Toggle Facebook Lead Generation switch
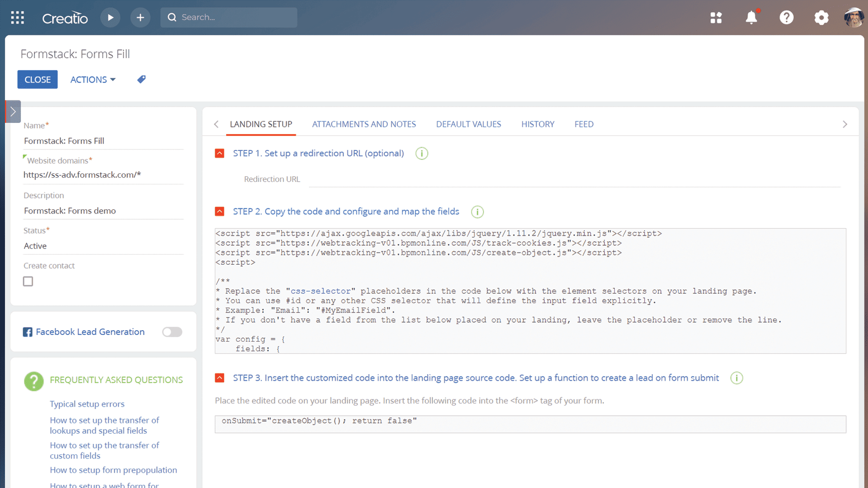The width and height of the screenshot is (868, 488). [172, 332]
